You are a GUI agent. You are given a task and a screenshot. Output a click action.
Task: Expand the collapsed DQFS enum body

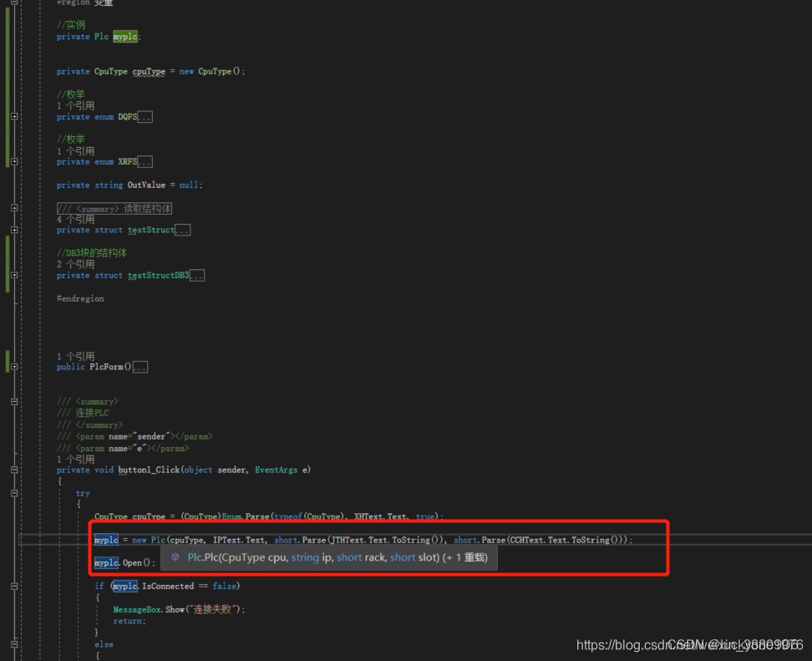click(144, 116)
